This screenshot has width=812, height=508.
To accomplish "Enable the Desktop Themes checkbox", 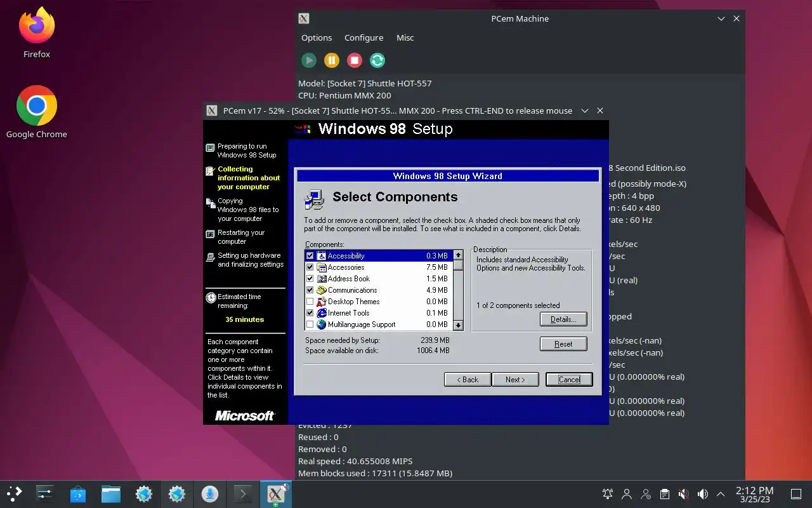I will point(310,302).
